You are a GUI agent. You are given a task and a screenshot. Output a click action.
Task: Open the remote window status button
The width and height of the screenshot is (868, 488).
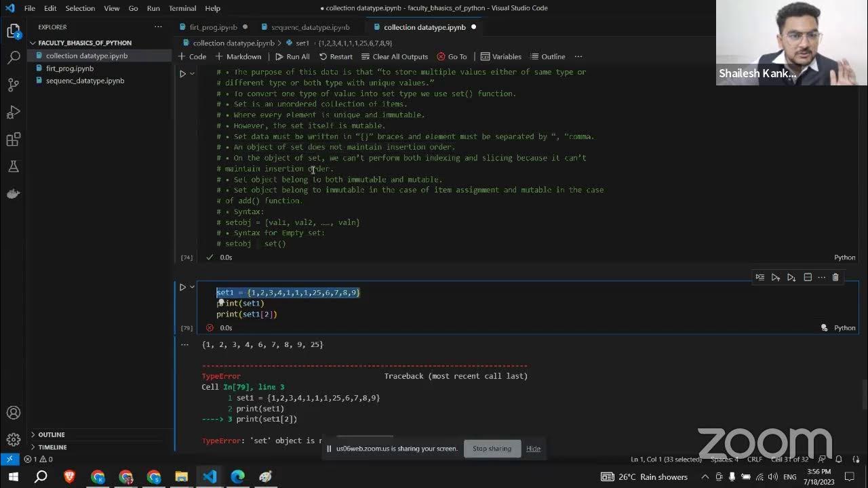(x=9, y=460)
